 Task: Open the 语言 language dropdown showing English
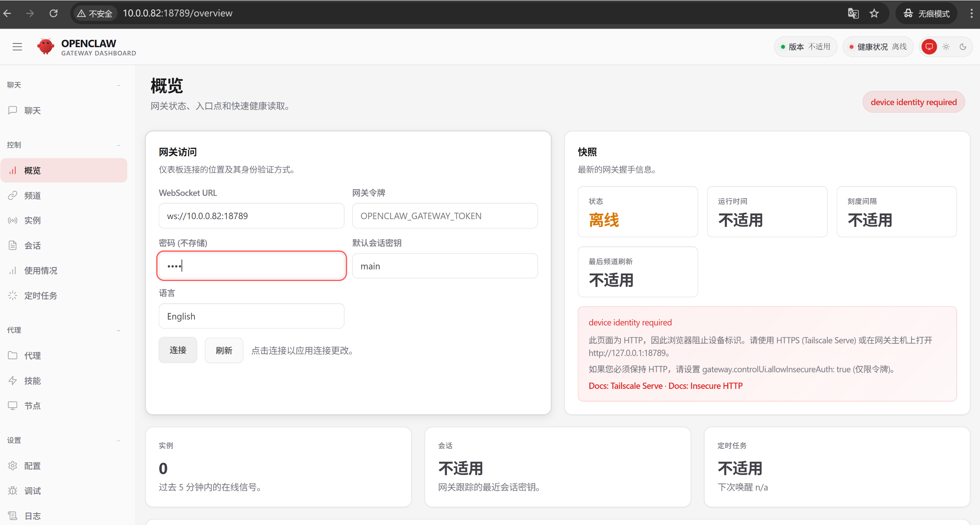tap(251, 316)
